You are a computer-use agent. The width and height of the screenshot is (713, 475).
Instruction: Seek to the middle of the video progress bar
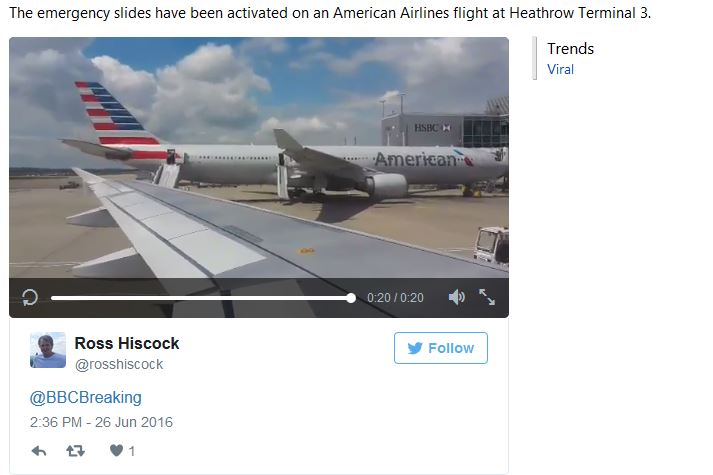[201, 298]
